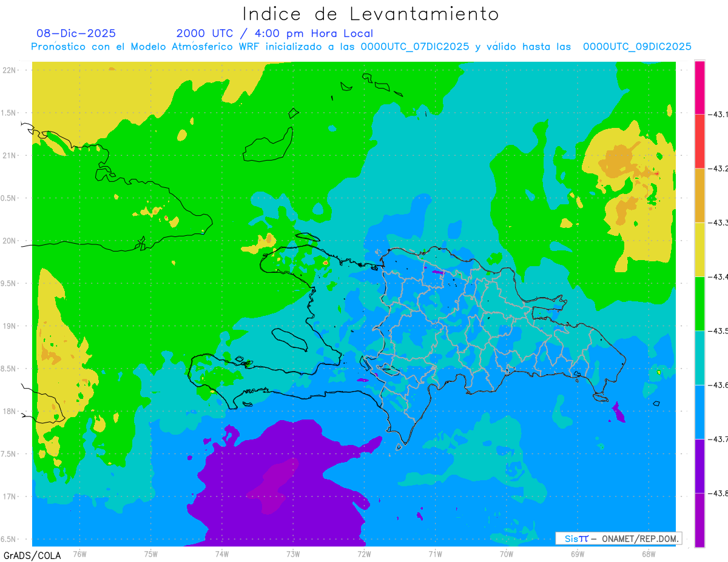The image size is (728, 562).
Task: Click the latitude label '20N'
Action: [x=10, y=241]
